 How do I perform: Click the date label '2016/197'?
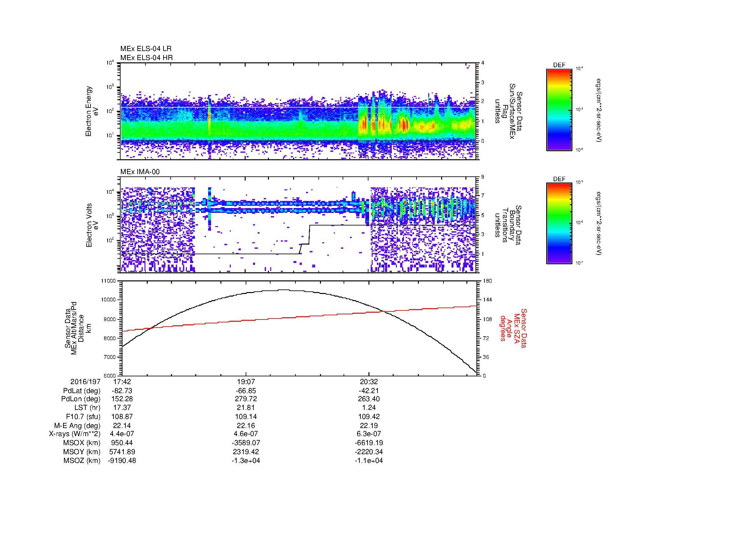[x=85, y=382]
